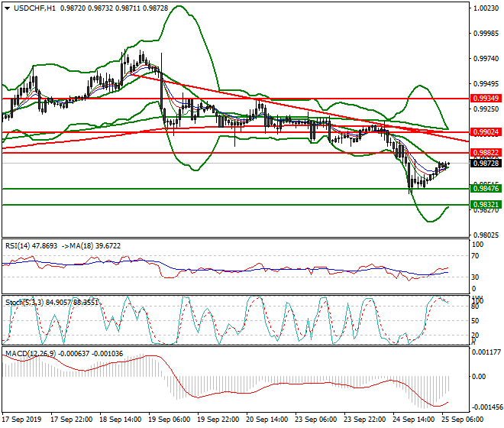Select the 0.99495 price scale value

[486, 83]
